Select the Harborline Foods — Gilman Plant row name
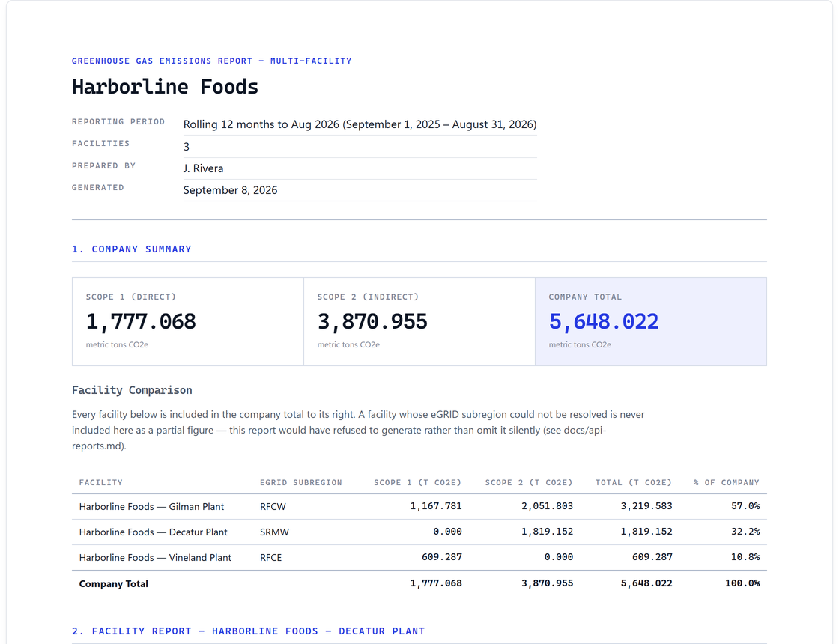The image size is (839, 644). [x=151, y=506]
